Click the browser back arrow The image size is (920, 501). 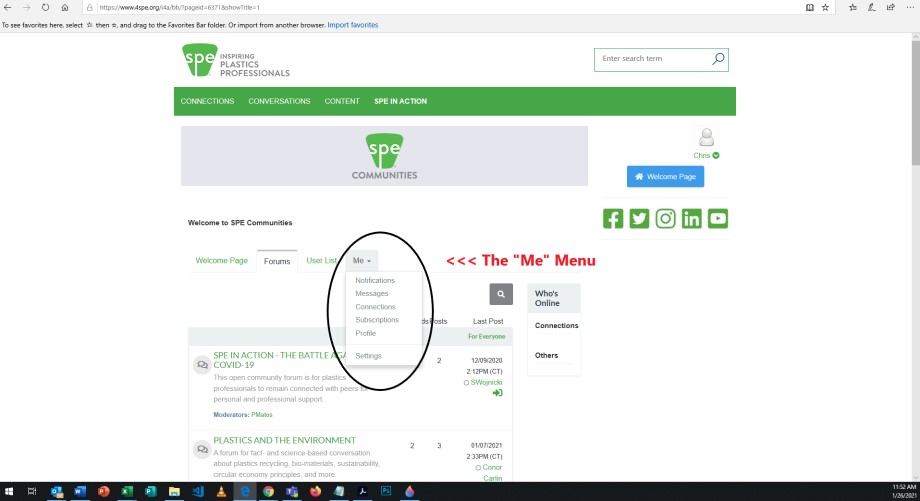[x=8, y=8]
